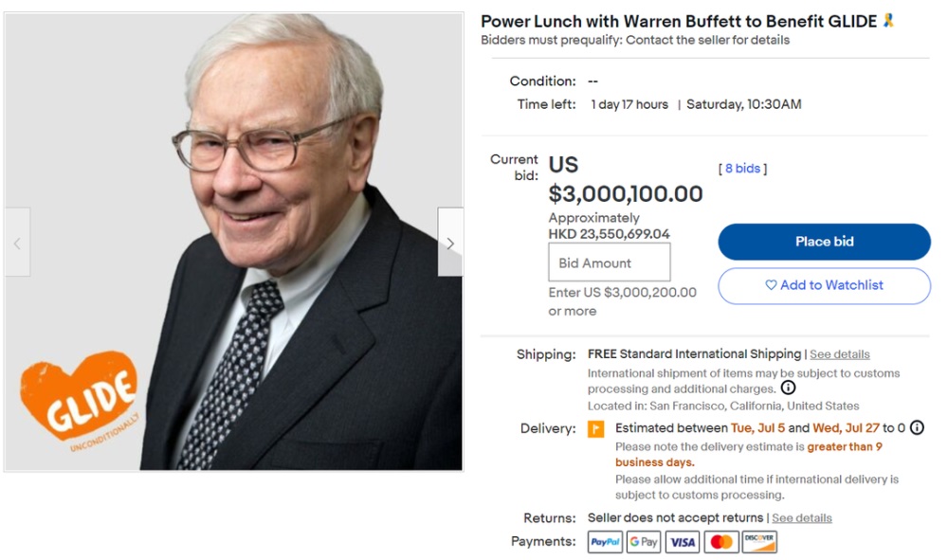The height and width of the screenshot is (560, 948).
Task: Click the Mastercard payment icon
Action: click(x=721, y=542)
